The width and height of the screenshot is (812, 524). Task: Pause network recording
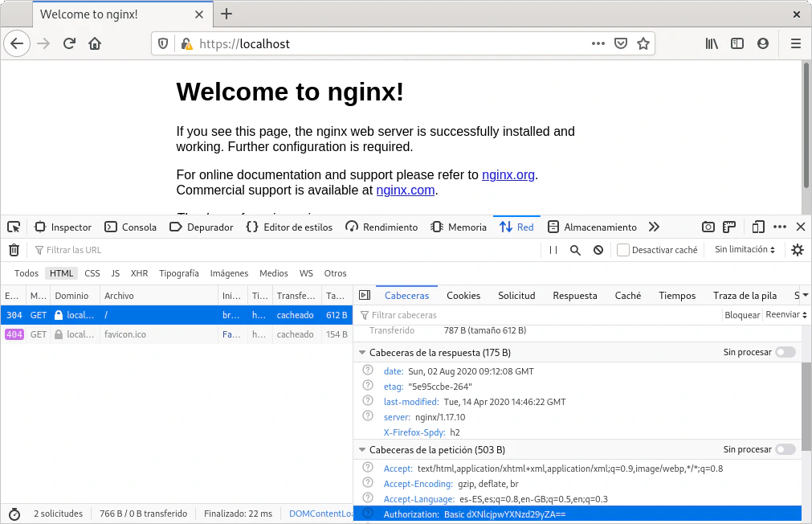(553, 250)
